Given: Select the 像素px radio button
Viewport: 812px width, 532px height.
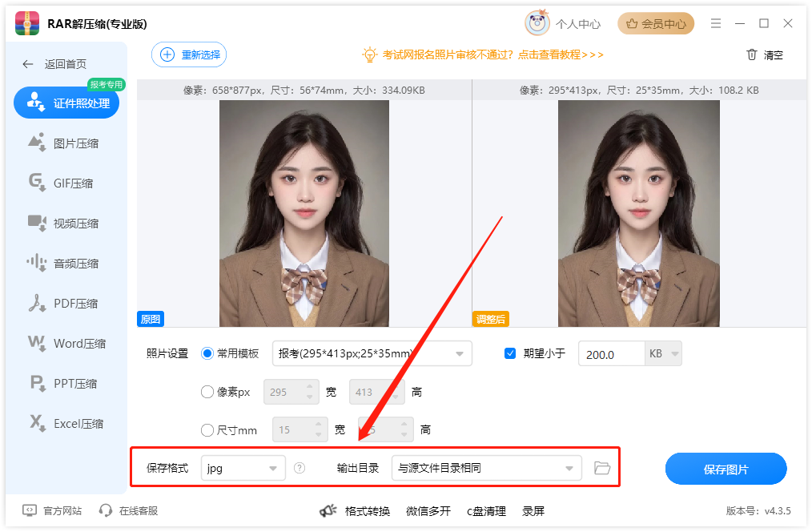Looking at the screenshot, I should click(207, 392).
